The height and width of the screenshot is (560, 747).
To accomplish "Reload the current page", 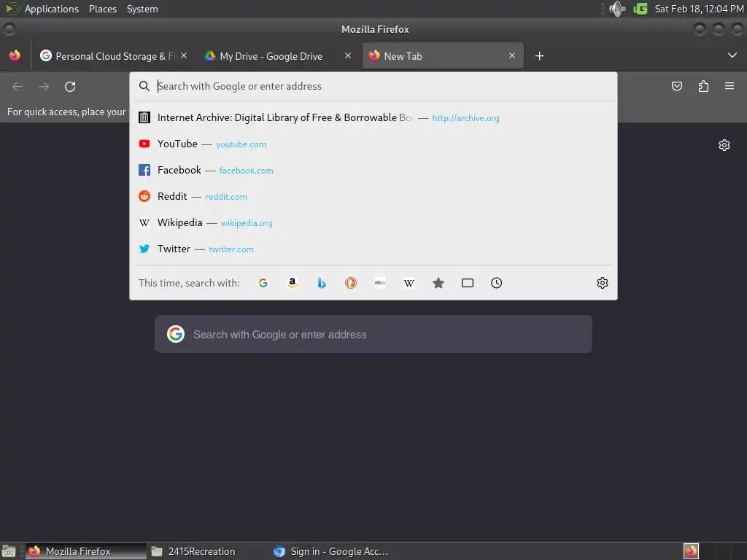I will coord(70,86).
